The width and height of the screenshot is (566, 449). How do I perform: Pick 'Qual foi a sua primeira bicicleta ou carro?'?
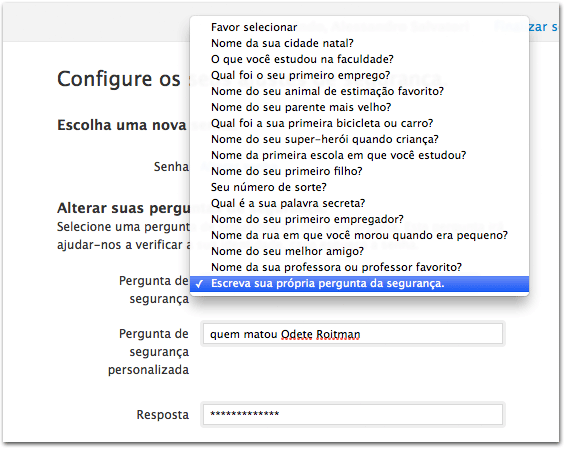point(359,123)
